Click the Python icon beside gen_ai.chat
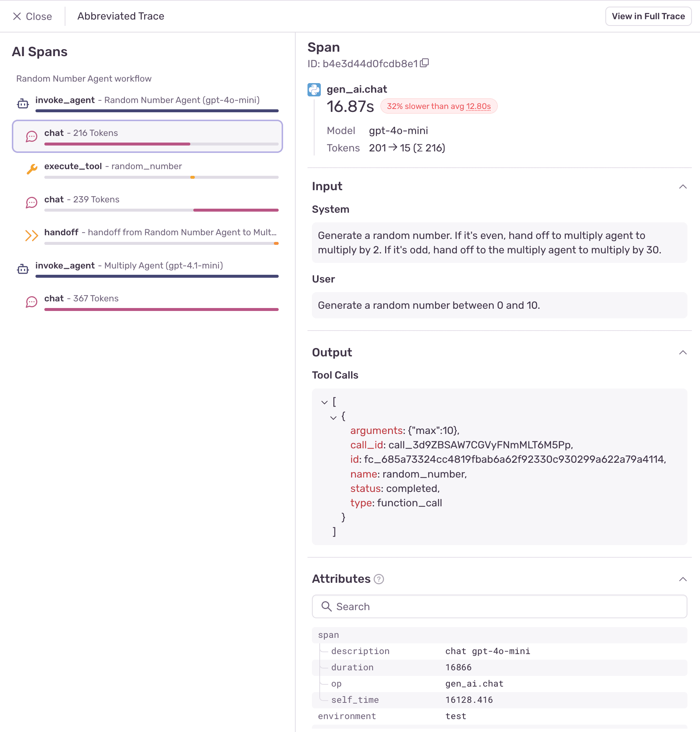 (x=314, y=89)
